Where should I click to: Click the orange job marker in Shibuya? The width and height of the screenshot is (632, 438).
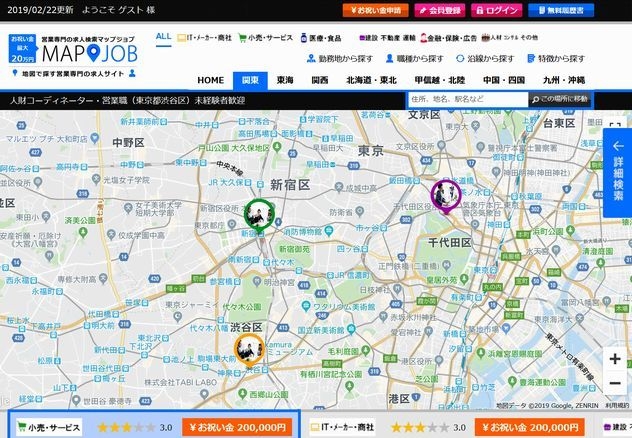[247, 346]
